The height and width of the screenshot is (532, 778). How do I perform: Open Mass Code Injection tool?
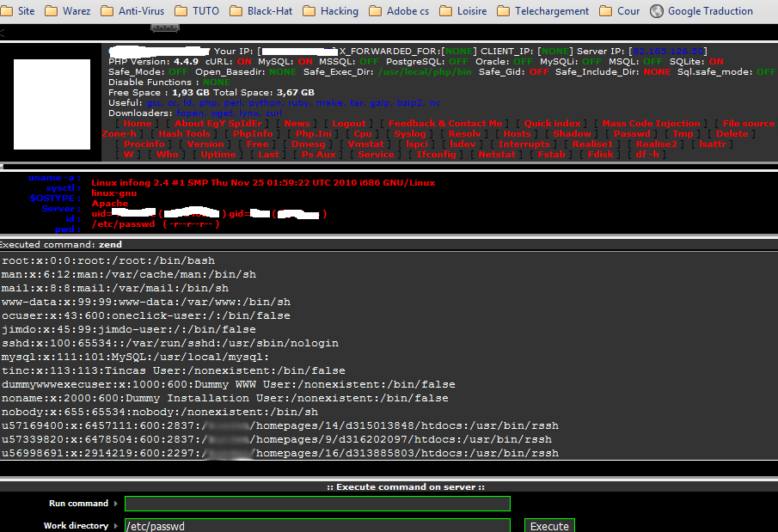[651, 124]
